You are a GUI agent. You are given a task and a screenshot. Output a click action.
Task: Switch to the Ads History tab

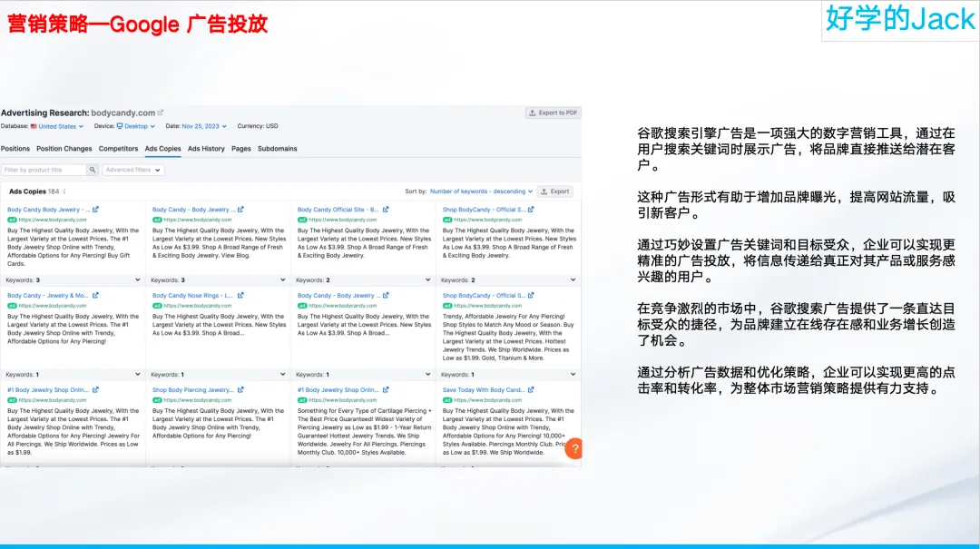[x=206, y=149]
